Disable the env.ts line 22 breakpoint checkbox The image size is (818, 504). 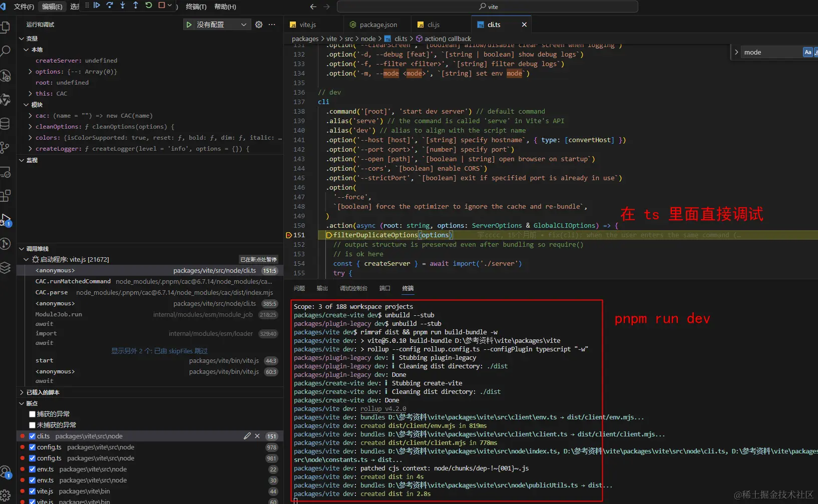pos(32,469)
